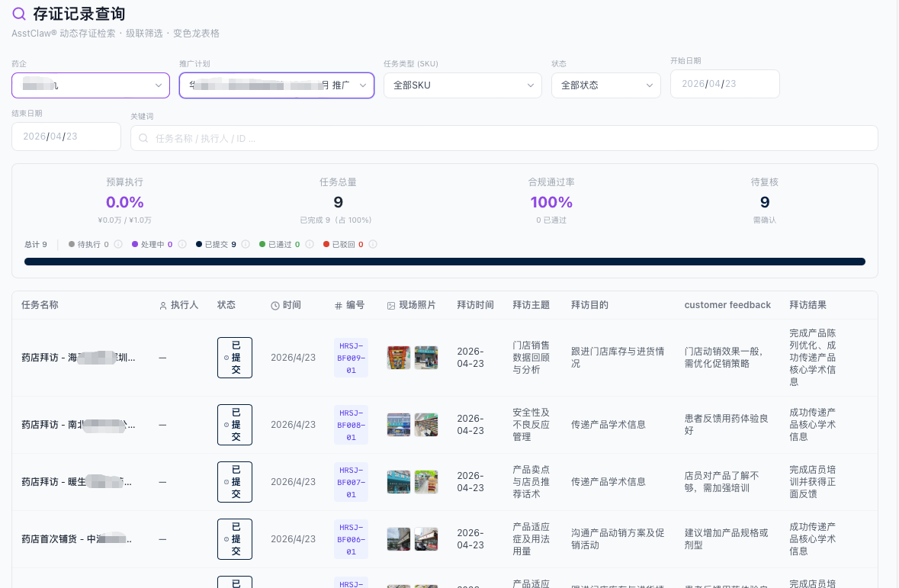Click cell 沟通产品动销方案及促销活动
Image resolution: width=899 pixels, height=588 pixels.
618,539
